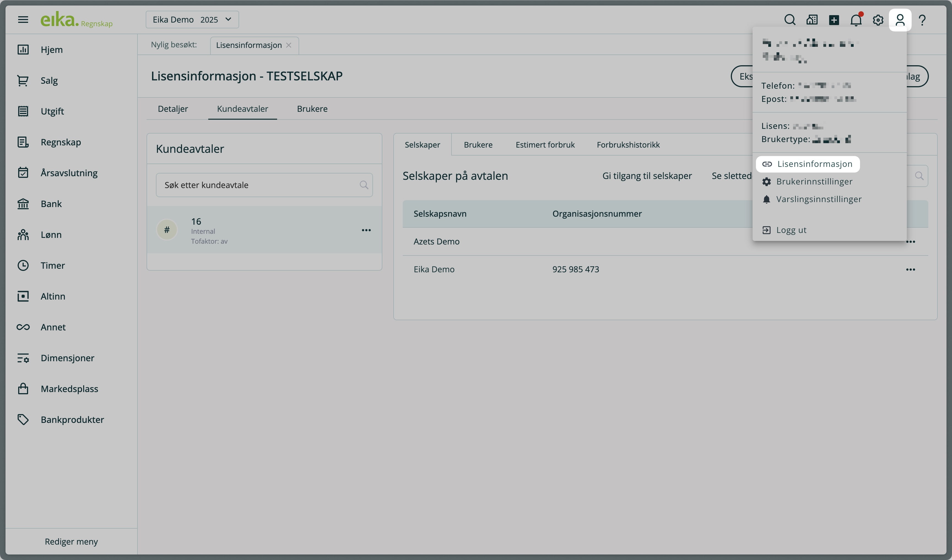Click Rediger meny at sidebar bottom
Viewport: 952px width, 560px height.
click(x=71, y=542)
